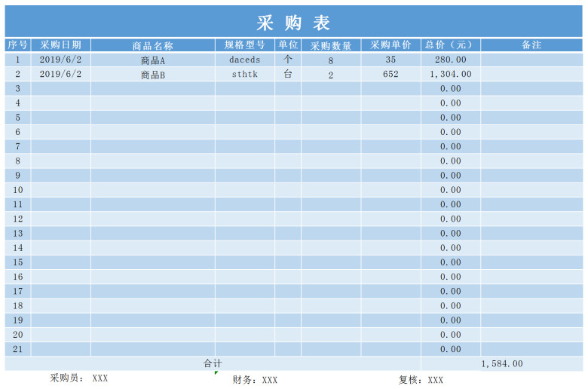This screenshot has height=389, width=588.
Task: Select the 0.00 total in row 20
Action: [x=451, y=335]
